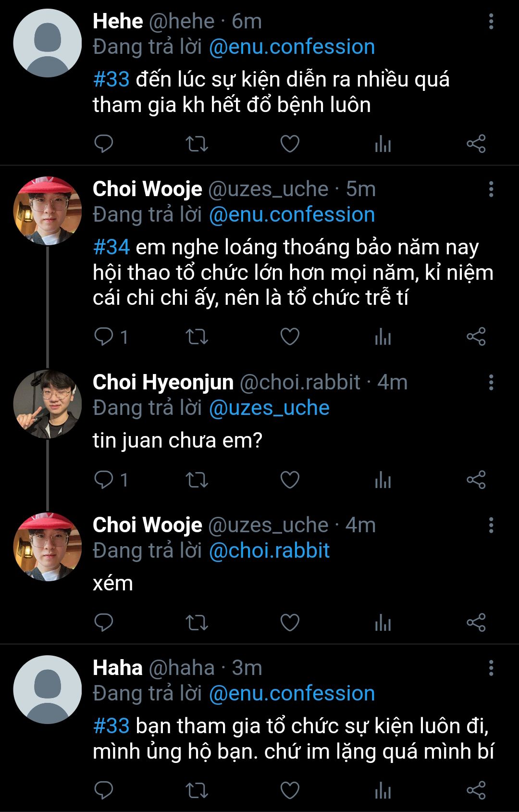Screen dimensions: 519x812
Task: Reply to Hehe's #33 comment
Action: (x=103, y=144)
